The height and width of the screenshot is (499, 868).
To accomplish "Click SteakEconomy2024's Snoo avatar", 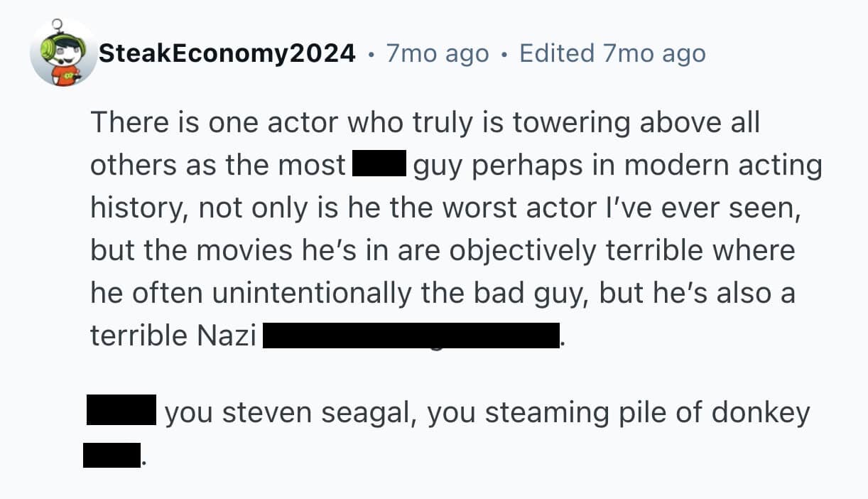I will point(64,53).
